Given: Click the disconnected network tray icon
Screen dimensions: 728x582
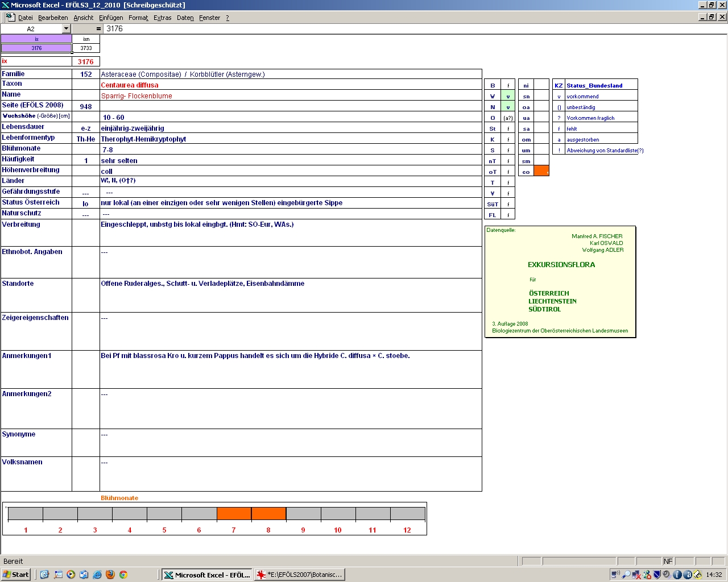Looking at the screenshot, I should click(636, 575).
